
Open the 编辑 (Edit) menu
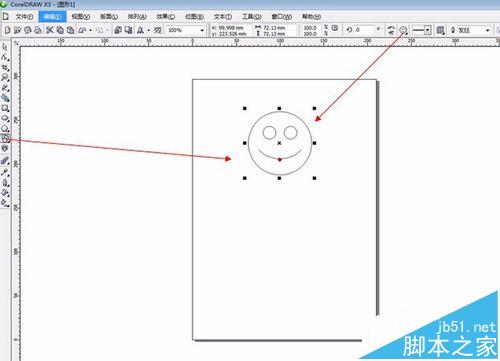pyautogui.click(x=52, y=16)
